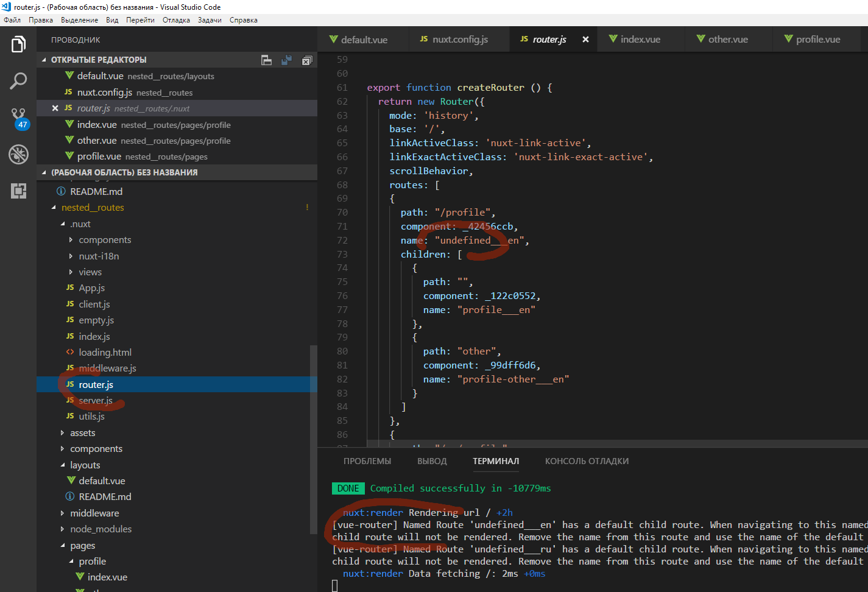Open the Правка menu
The width and height of the screenshot is (868, 592).
41,20
